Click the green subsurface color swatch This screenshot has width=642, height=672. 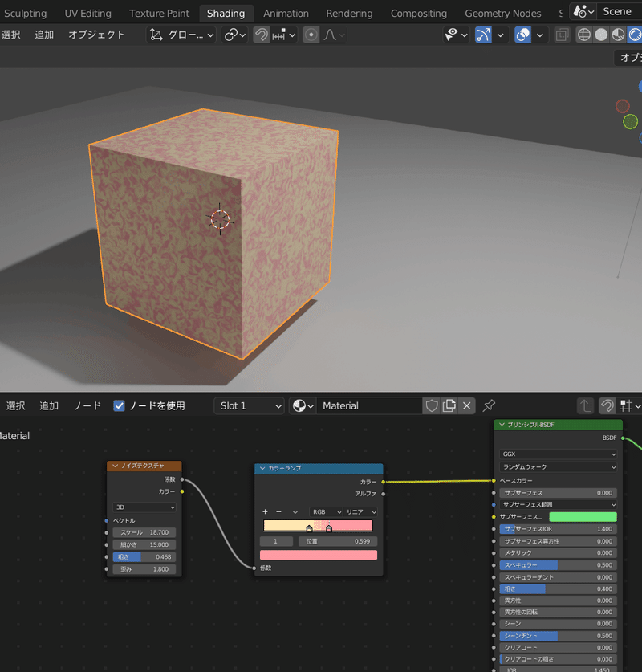583,517
